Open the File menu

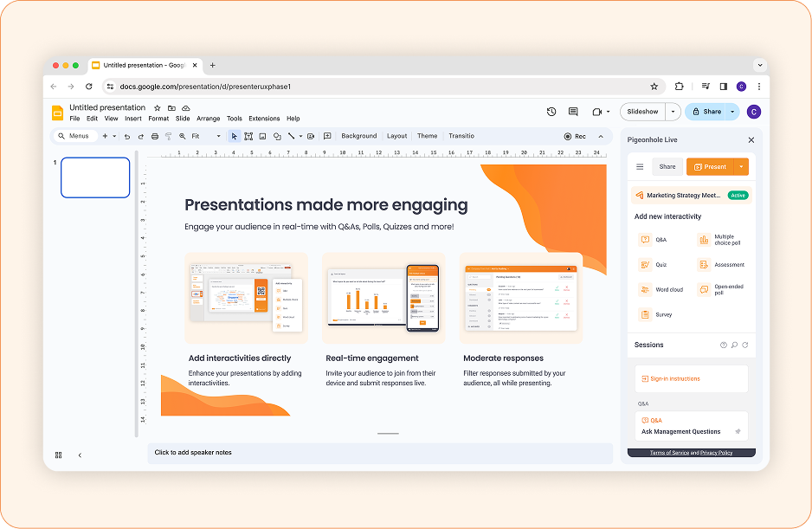tap(74, 119)
